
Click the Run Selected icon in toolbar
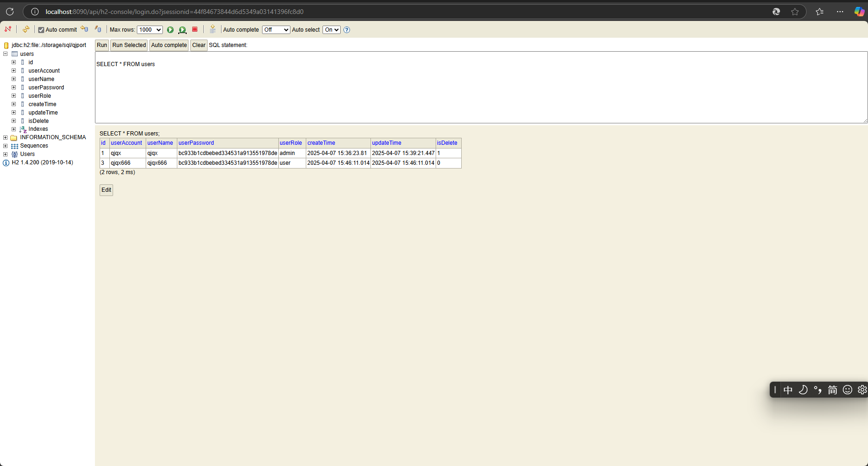(x=182, y=30)
